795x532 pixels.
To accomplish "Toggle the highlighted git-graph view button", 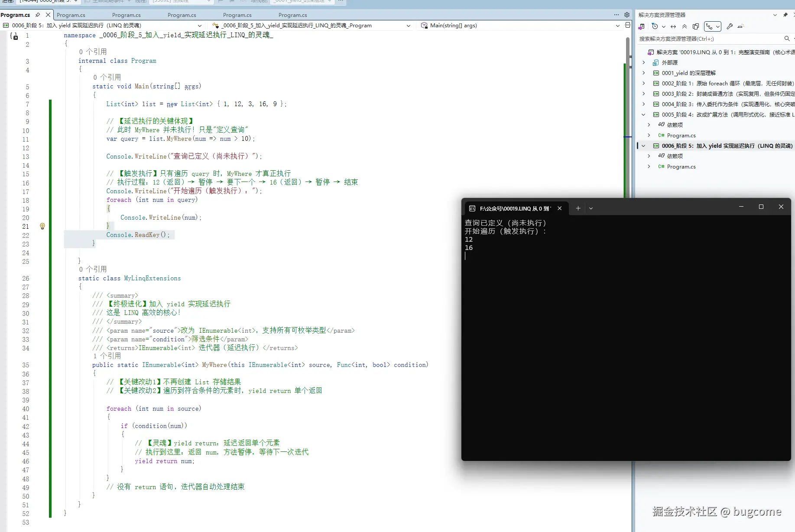I will (709, 26).
